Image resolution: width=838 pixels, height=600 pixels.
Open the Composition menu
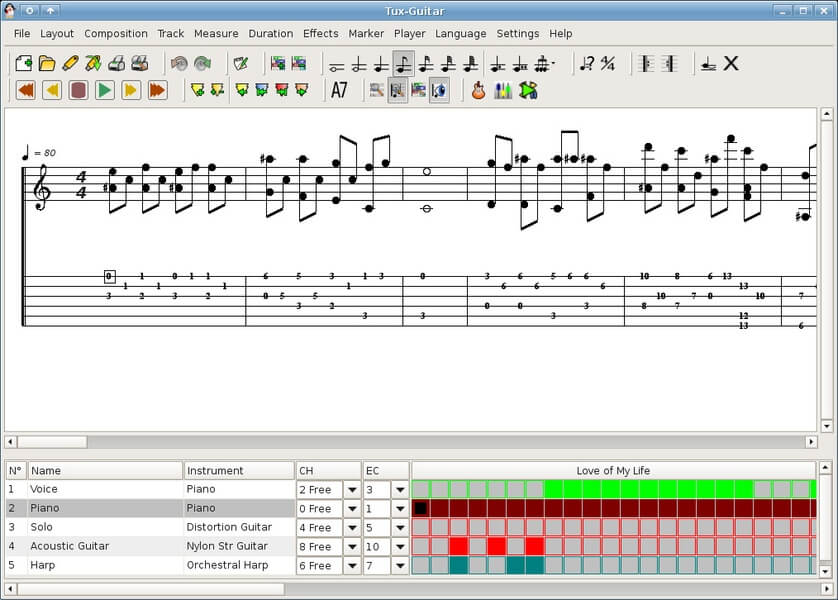[116, 33]
